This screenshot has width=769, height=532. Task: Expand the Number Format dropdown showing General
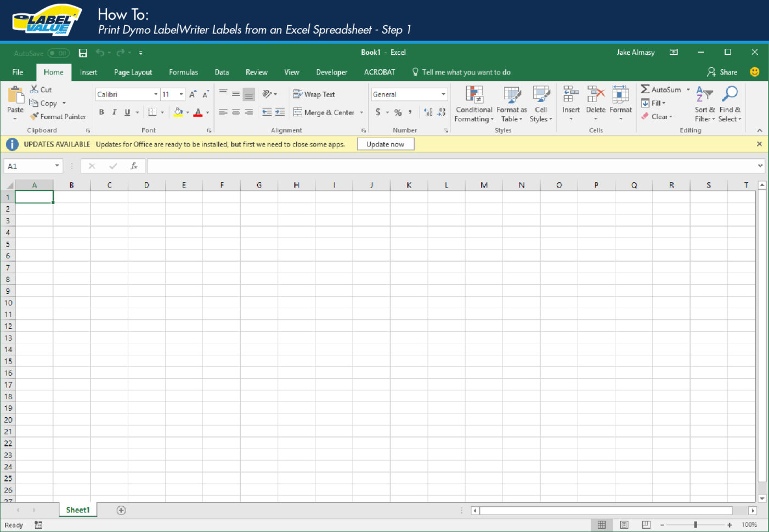click(x=443, y=94)
